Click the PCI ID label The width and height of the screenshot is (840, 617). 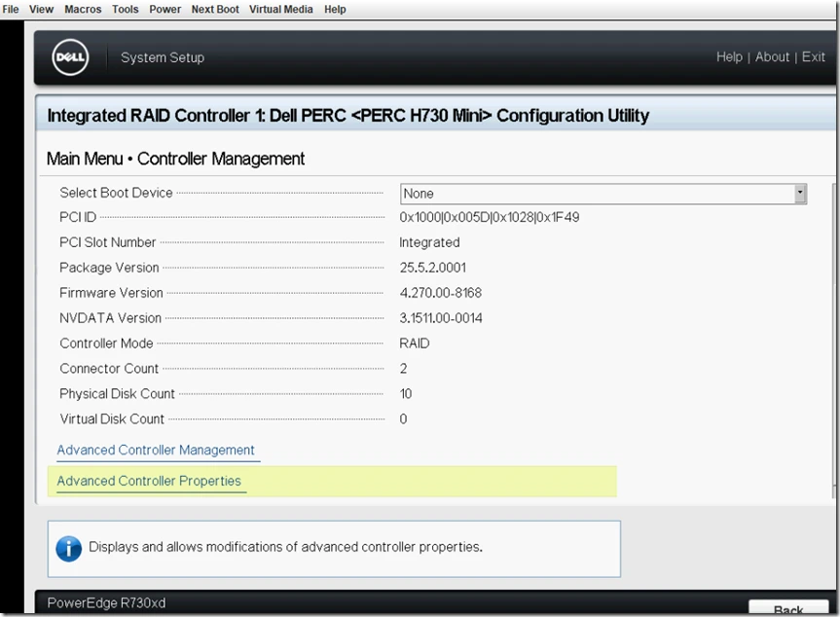[78, 217]
